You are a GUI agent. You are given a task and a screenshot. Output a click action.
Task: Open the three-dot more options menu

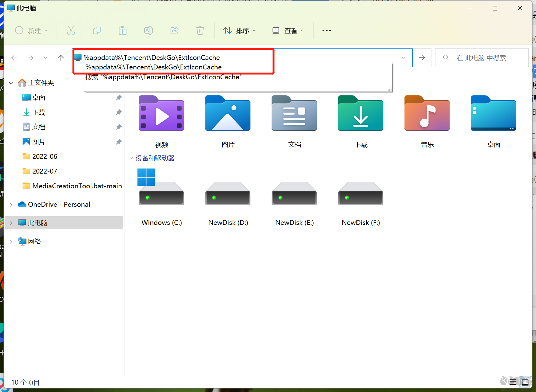point(327,30)
